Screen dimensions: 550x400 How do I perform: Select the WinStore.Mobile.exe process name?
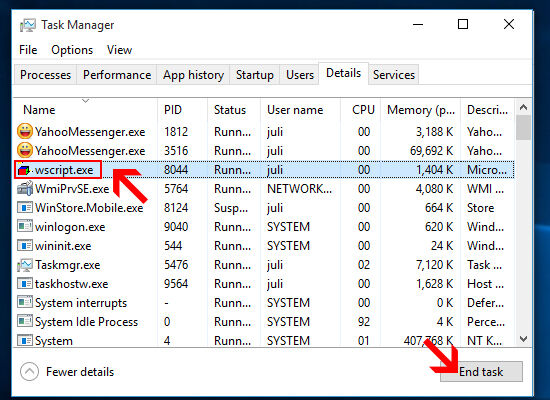89,208
